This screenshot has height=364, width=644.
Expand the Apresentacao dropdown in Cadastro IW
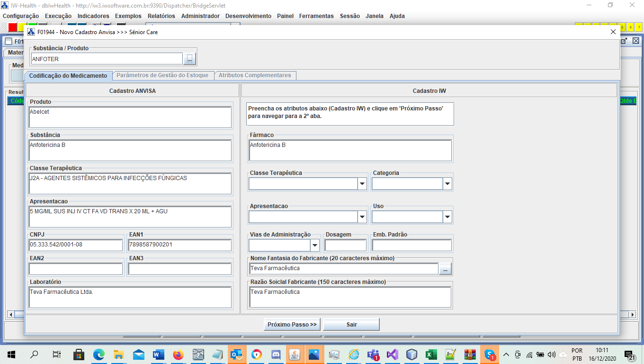point(362,217)
